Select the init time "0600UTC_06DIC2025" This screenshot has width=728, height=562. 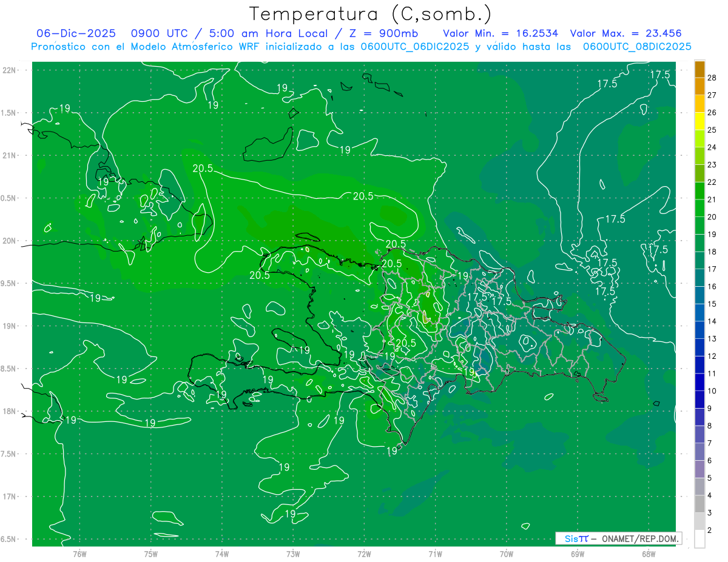coord(415,47)
